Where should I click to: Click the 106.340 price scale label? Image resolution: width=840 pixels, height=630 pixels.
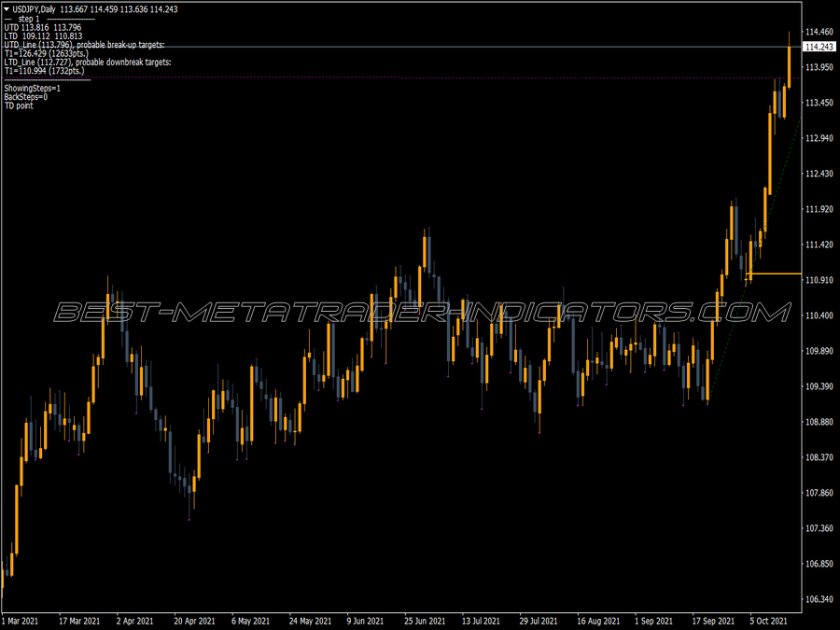pos(819,599)
